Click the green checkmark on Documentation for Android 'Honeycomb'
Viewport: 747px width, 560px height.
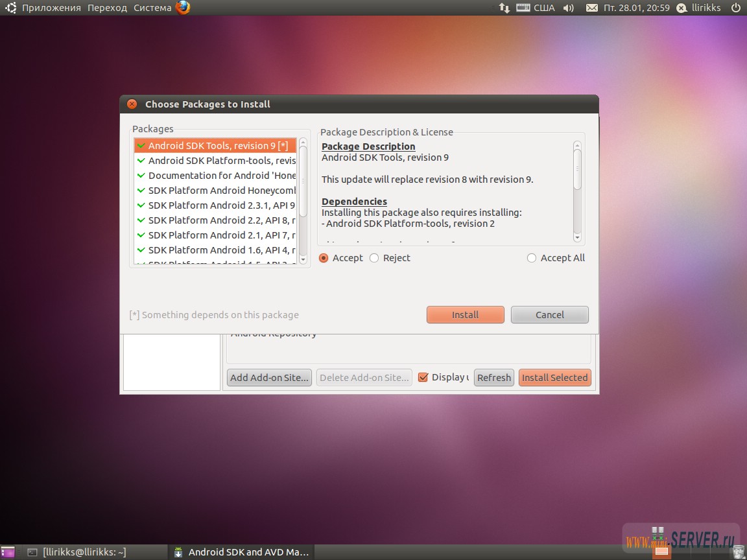pyautogui.click(x=141, y=175)
